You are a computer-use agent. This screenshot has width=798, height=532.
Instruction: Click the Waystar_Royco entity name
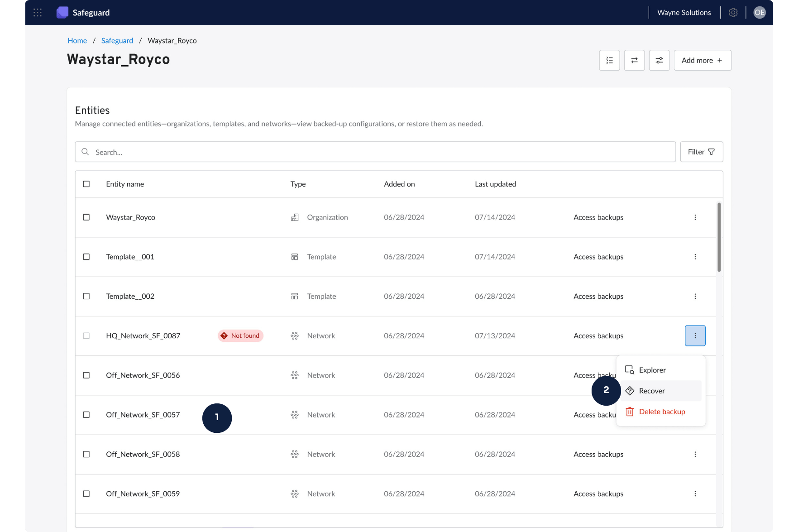point(131,217)
